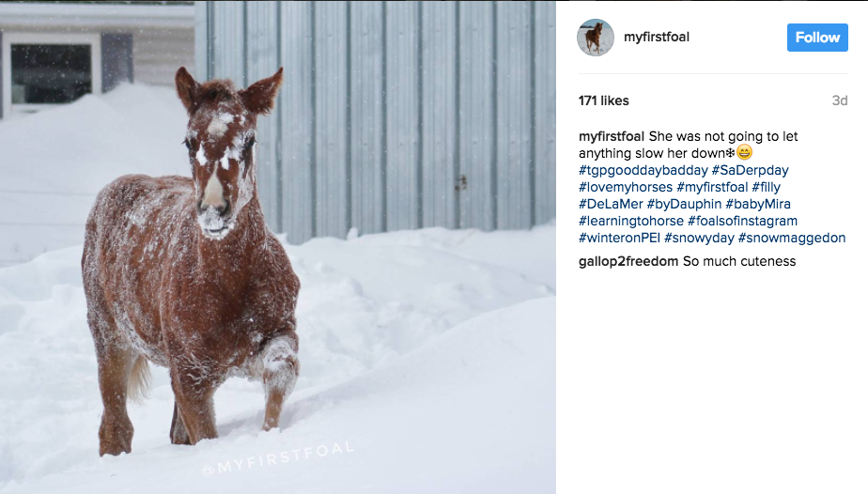Open commenter gallop2freedom's profile
Viewport: 868px width, 494px height.
(628, 261)
